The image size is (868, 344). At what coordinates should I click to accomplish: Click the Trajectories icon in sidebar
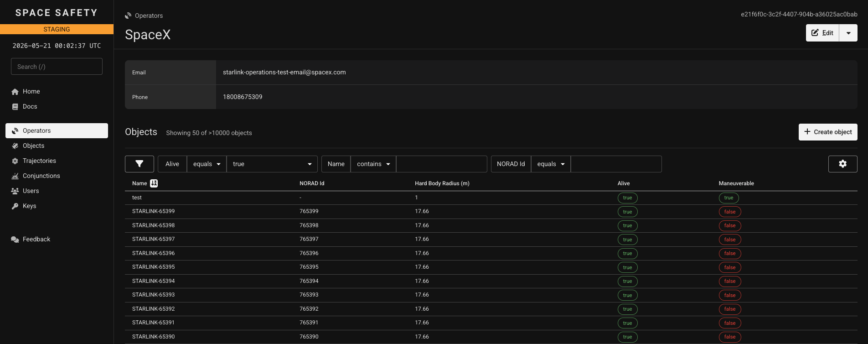15,161
